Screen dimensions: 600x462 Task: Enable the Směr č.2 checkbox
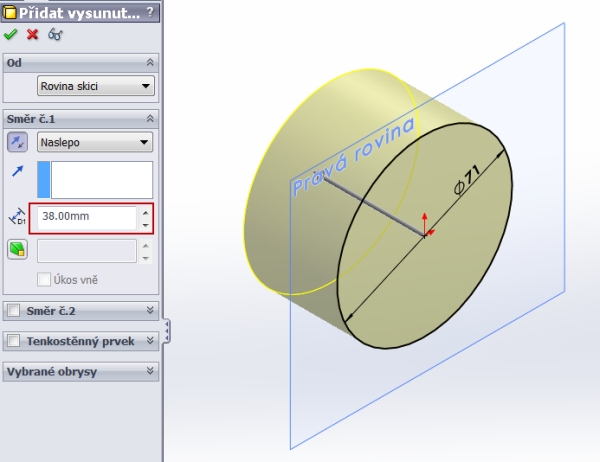click(x=14, y=310)
